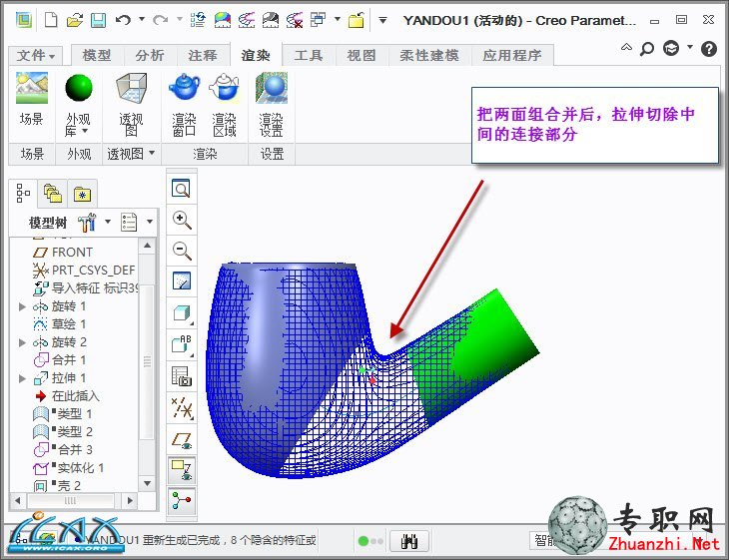
Task: Open the Undo history dropdown arrow
Action: [x=142, y=19]
